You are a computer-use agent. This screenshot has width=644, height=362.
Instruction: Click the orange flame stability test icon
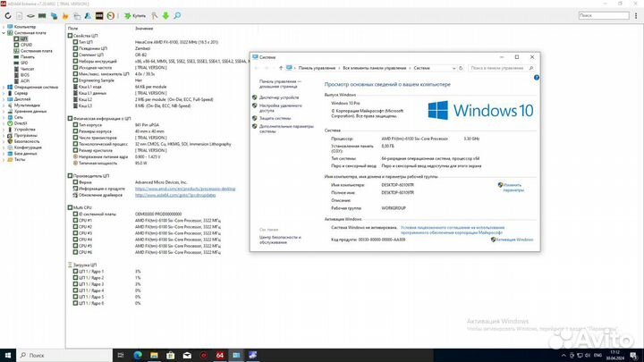click(x=65, y=15)
